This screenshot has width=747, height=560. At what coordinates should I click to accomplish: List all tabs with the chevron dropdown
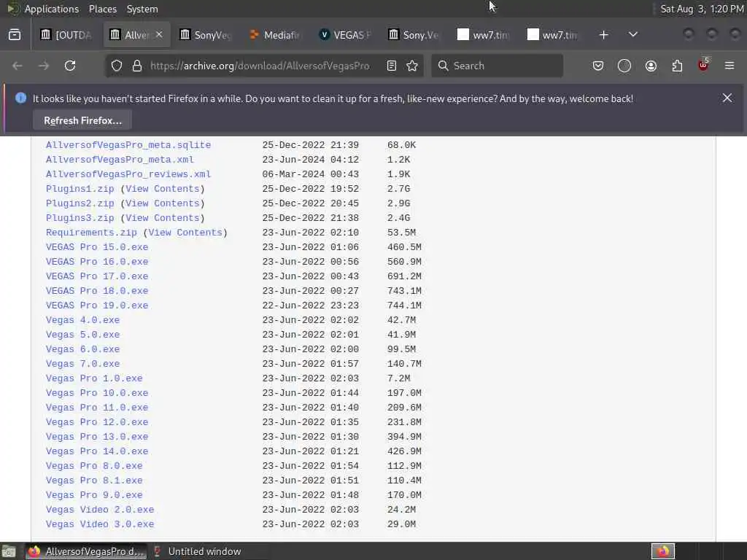632,35
